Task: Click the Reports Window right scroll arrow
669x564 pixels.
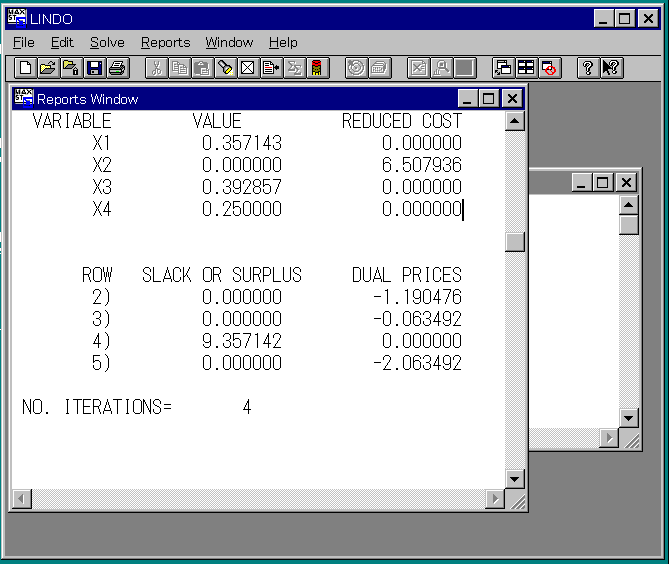Action: click(495, 499)
